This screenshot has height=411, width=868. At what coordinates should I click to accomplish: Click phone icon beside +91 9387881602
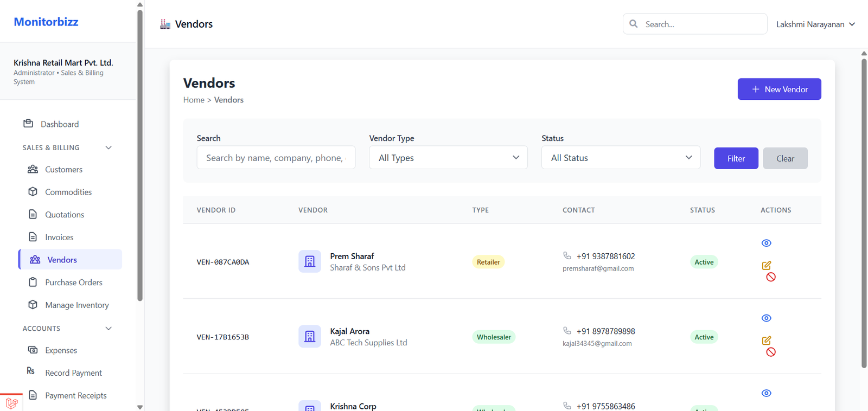pyautogui.click(x=567, y=255)
